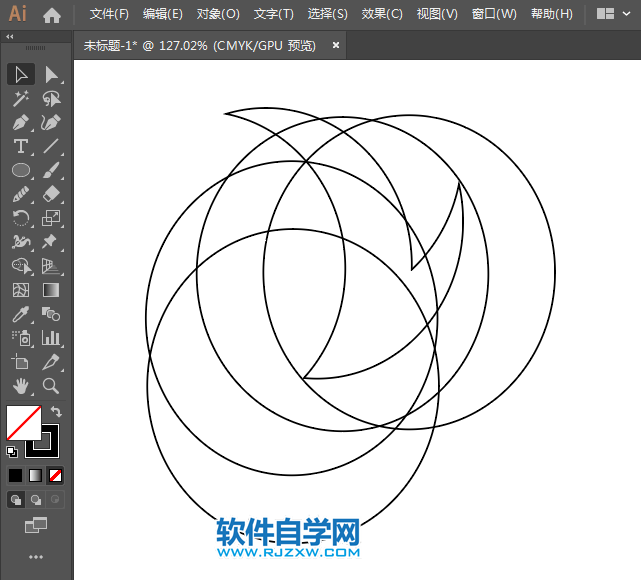Pick the Eyedropper tool
The height and width of the screenshot is (580, 641).
(21, 314)
